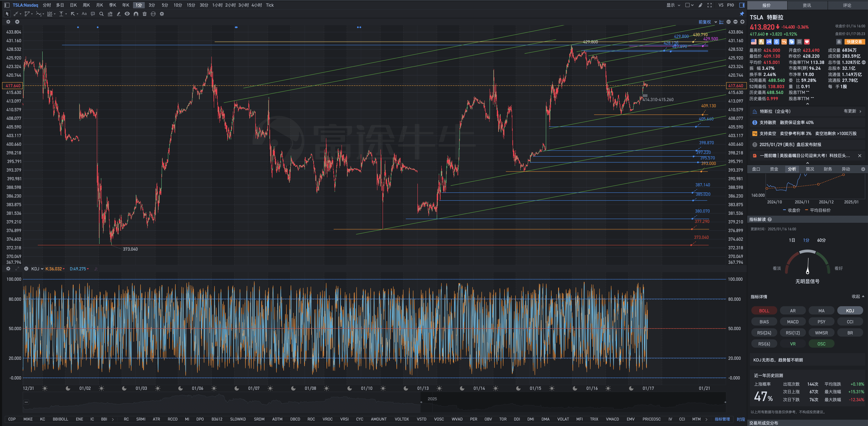Viewport: 868px width, 426px height.
Task: Collapse main chart with up-arrow circle
Action: pos(17,22)
